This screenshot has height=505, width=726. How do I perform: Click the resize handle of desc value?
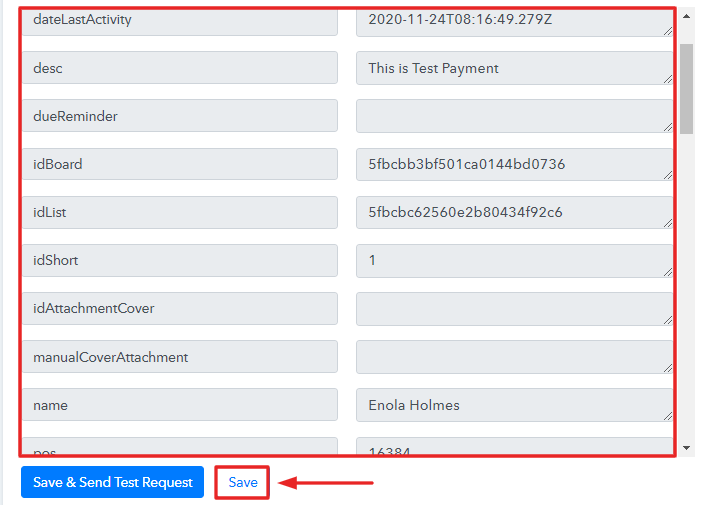[668, 79]
